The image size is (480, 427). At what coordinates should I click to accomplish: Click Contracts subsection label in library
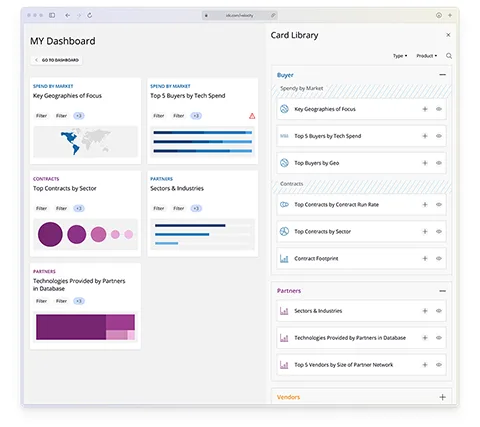pyautogui.click(x=291, y=184)
